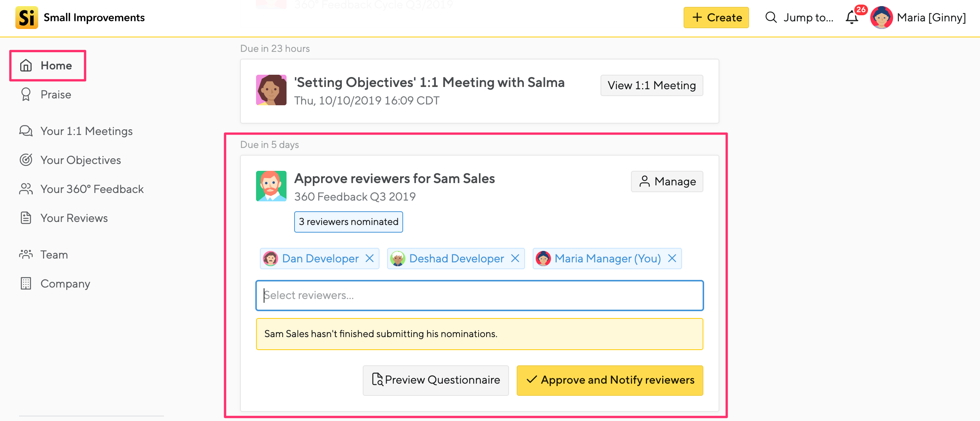Remove Deshad Developer from reviewers
The width and height of the screenshot is (980, 421).
coord(515,259)
